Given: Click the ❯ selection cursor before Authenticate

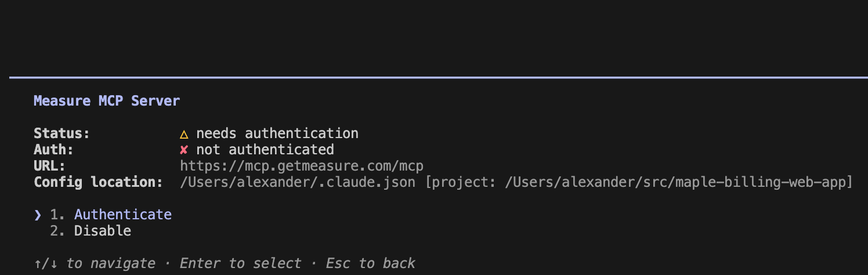Looking at the screenshot, I should coord(38,215).
